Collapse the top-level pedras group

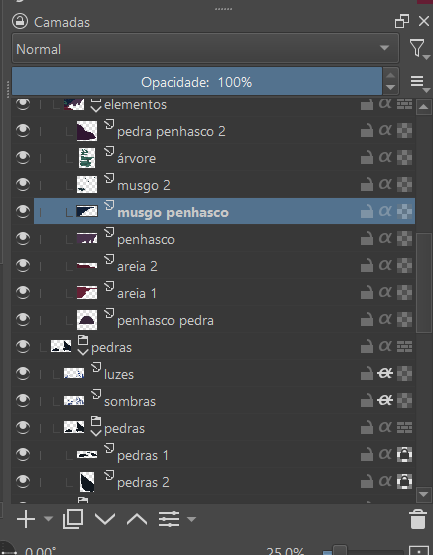coord(83,351)
